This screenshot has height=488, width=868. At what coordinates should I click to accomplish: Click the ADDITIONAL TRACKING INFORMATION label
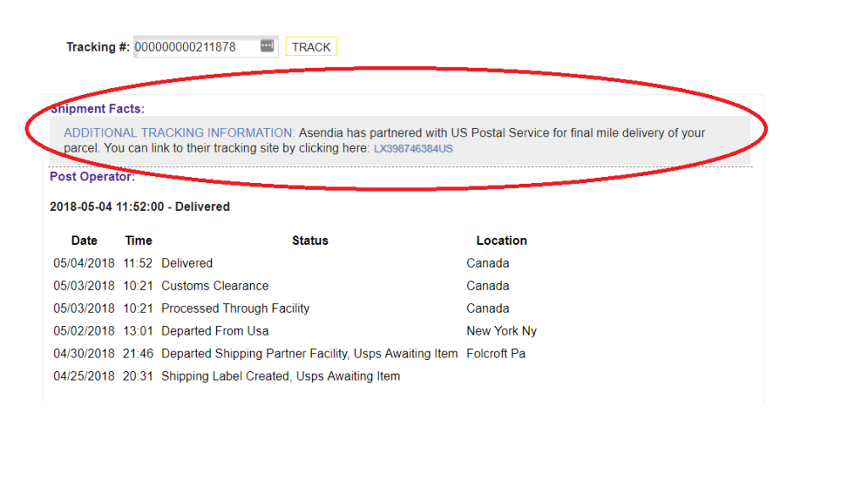coord(180,133)
